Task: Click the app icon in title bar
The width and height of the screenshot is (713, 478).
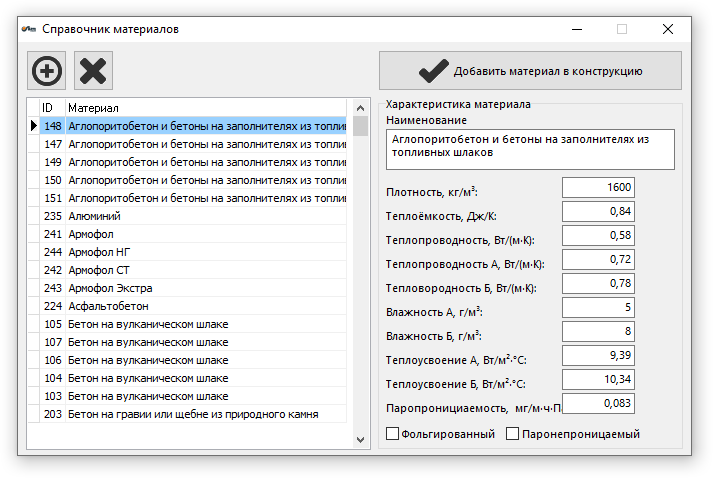Action: [29, 29]
